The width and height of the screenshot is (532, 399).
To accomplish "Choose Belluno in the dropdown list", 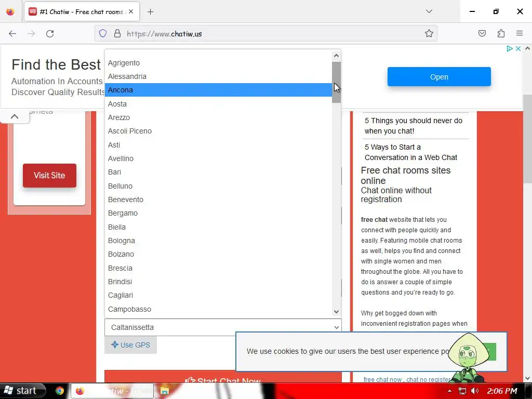I will 219,186.
